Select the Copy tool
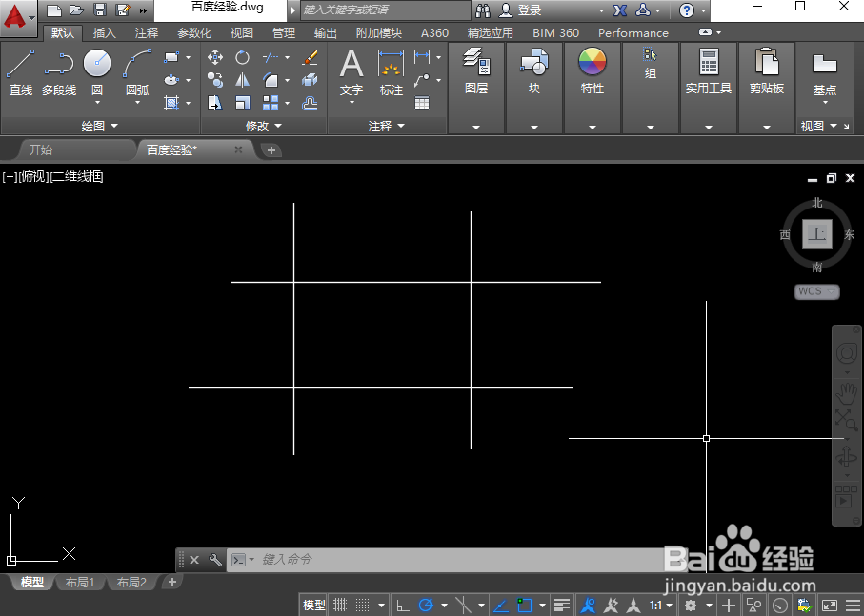This screenshot has height=616, width=864. tap(215, 80)
